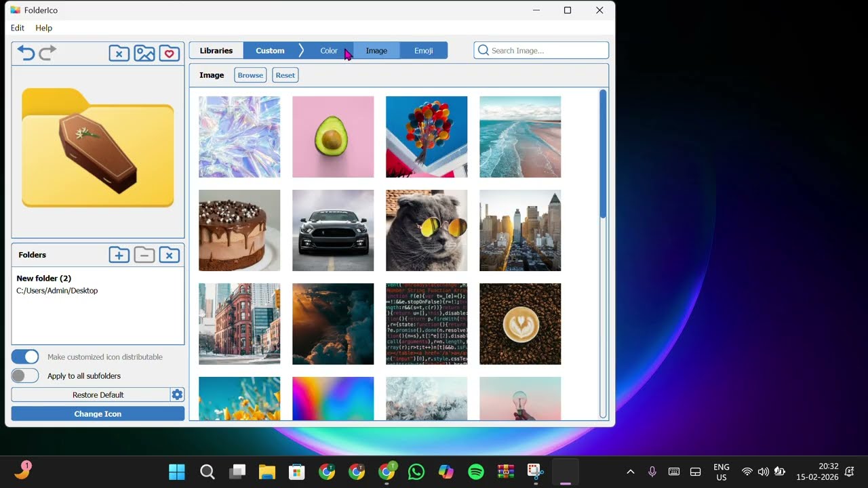Add a folder to the Folders list
This screenshot has width=868, height=488.
(x=119, y=255)
